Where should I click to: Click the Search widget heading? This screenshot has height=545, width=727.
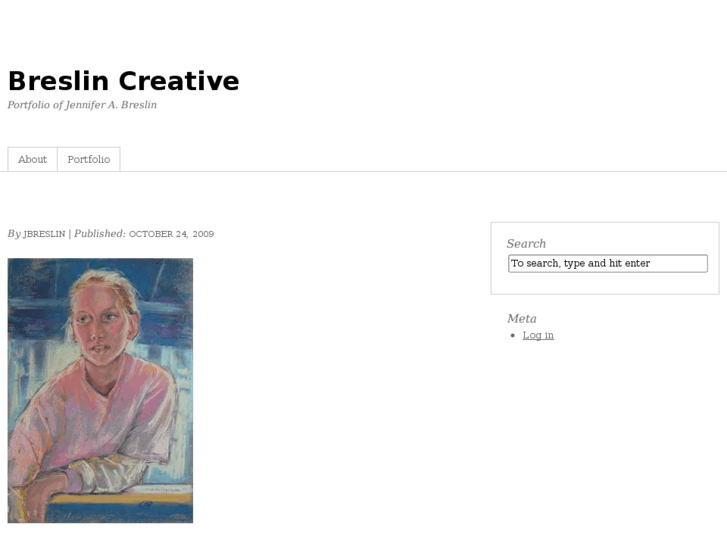point(526,244)
